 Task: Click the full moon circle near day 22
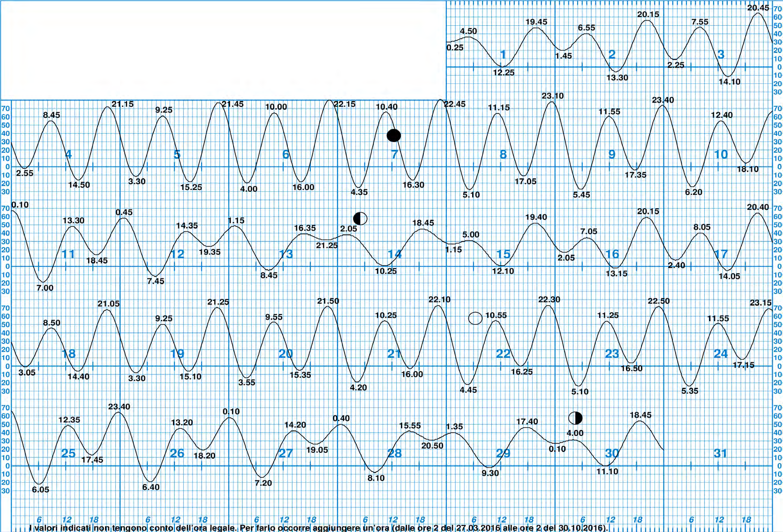(x=475, y=318)
